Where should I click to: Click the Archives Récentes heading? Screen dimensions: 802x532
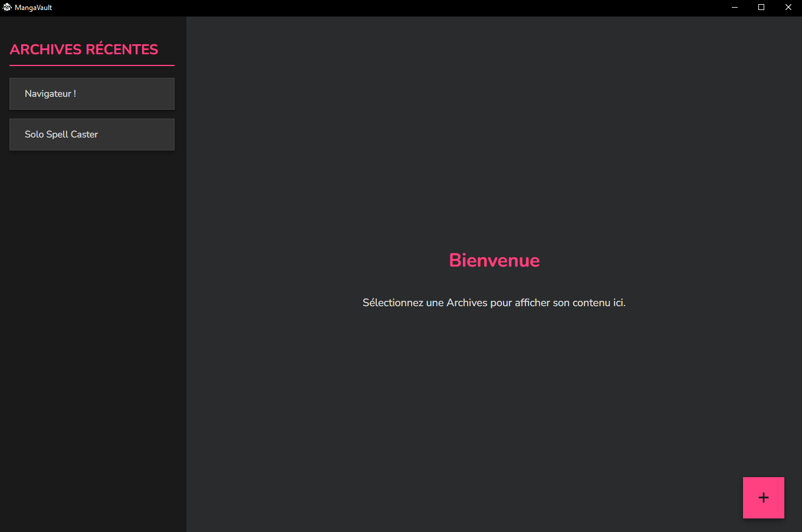84,49
